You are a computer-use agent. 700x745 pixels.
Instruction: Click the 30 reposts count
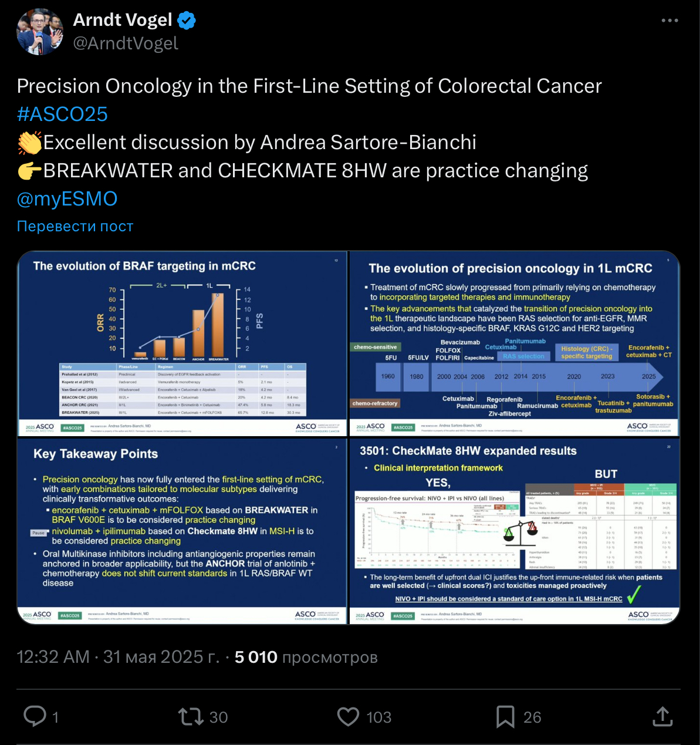point(218,717)
